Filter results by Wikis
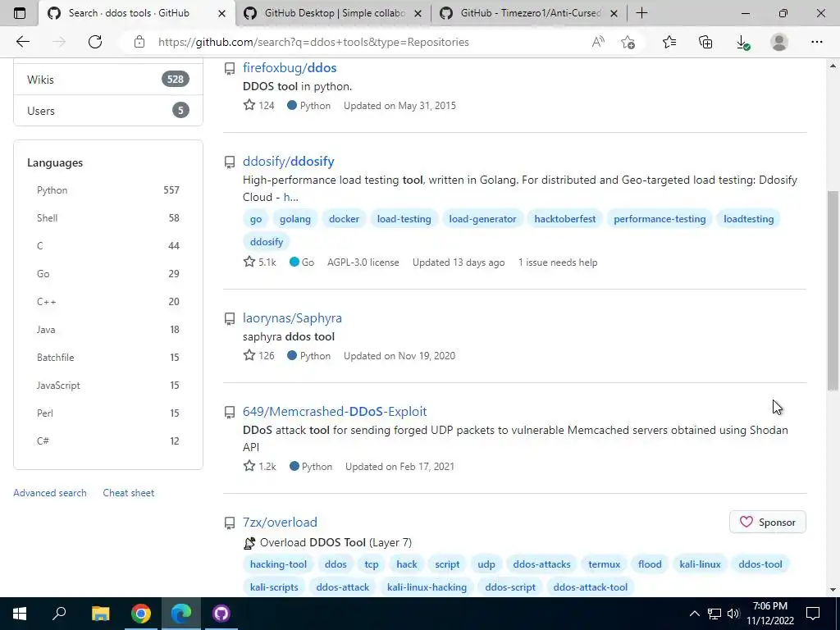This screenshot has width=840, height=630. click(107, 80)
